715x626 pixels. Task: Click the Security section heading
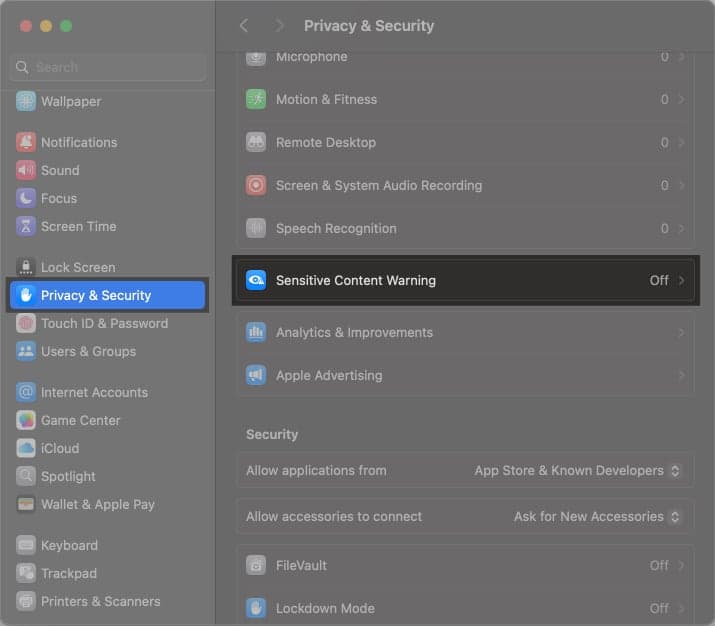coord(272,435)
